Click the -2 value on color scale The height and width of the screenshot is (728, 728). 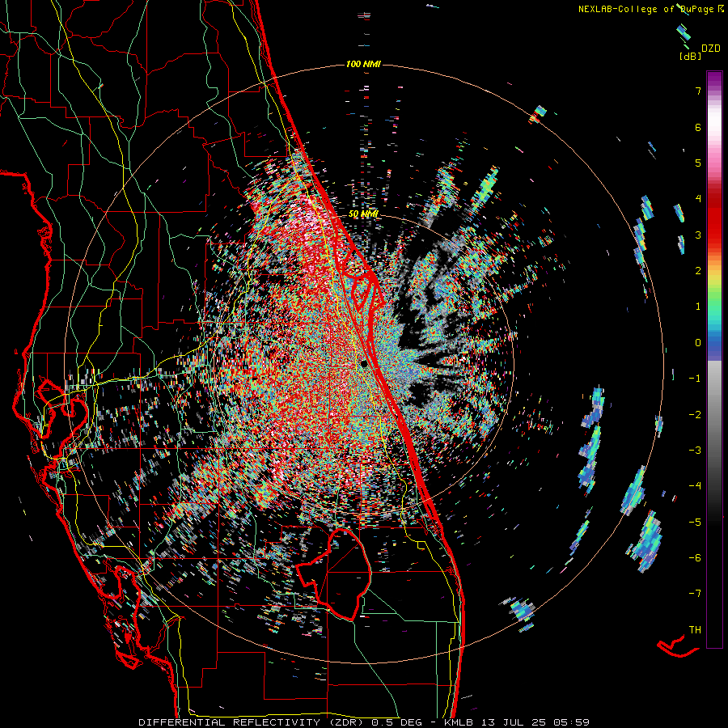[695, 415]
